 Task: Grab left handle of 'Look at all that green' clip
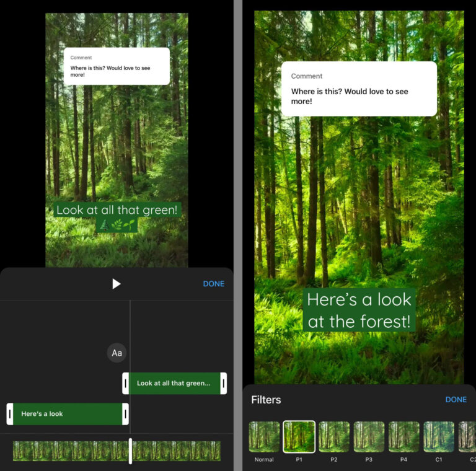click(x=126, y=384)
